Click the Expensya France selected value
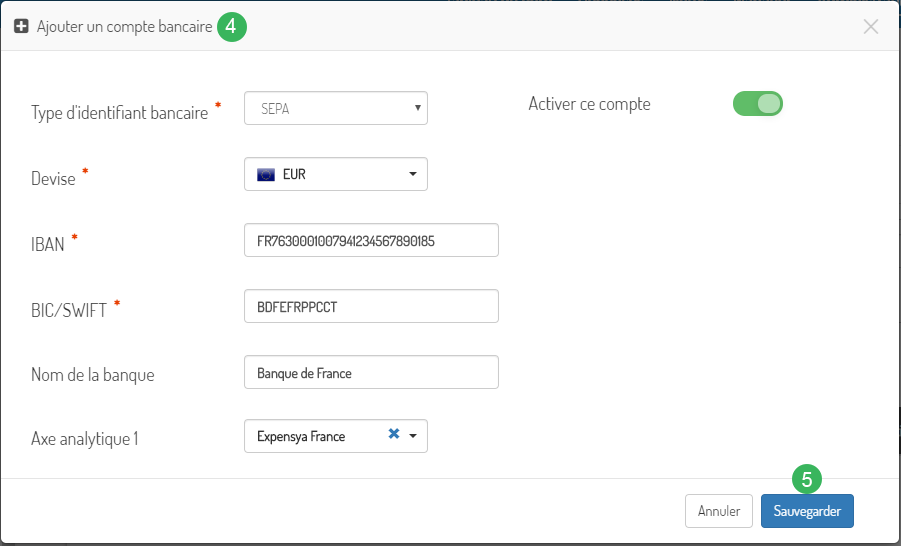This screenshot has width=901, height=546. pos(301,436)
